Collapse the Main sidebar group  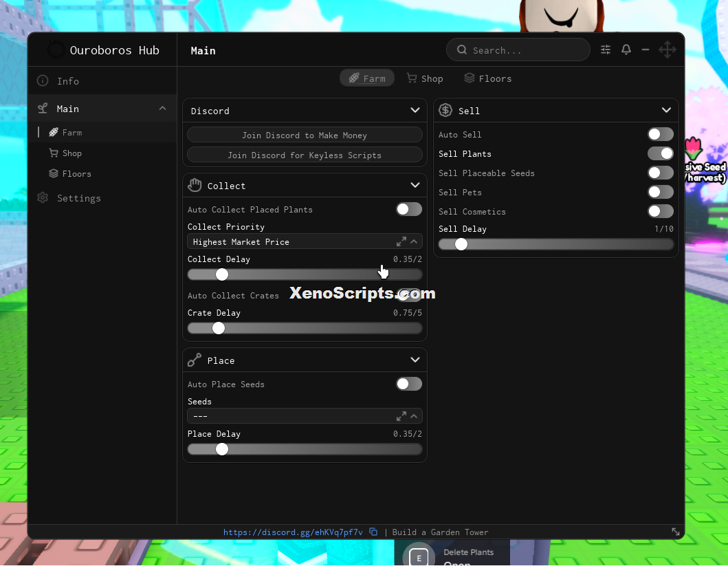162,108
